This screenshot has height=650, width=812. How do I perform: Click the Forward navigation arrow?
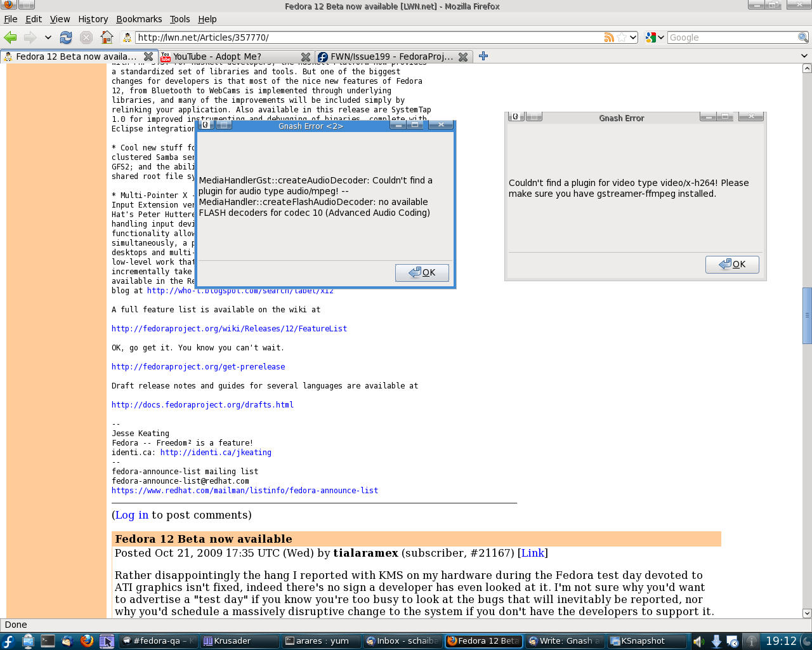(x=29, y=37)
